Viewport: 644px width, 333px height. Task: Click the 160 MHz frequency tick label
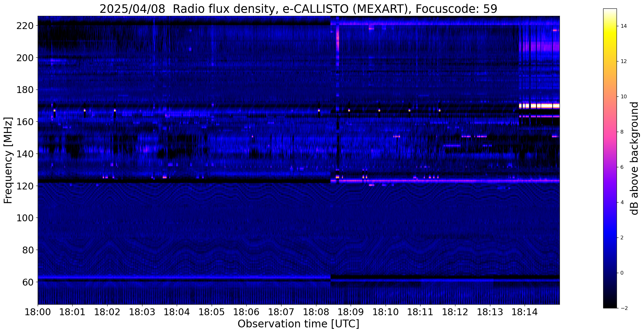pyautogui.click(x=26, y=122)
